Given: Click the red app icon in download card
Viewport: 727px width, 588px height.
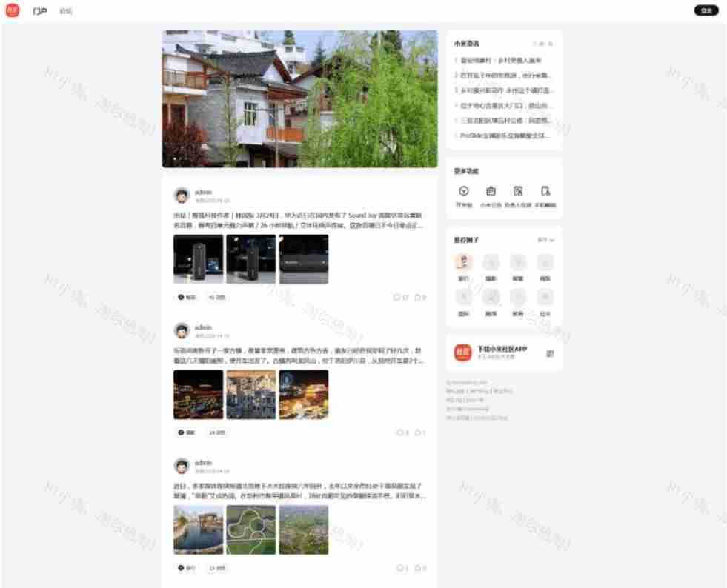Looking at the screenshot, I should [x=463, y=353].
